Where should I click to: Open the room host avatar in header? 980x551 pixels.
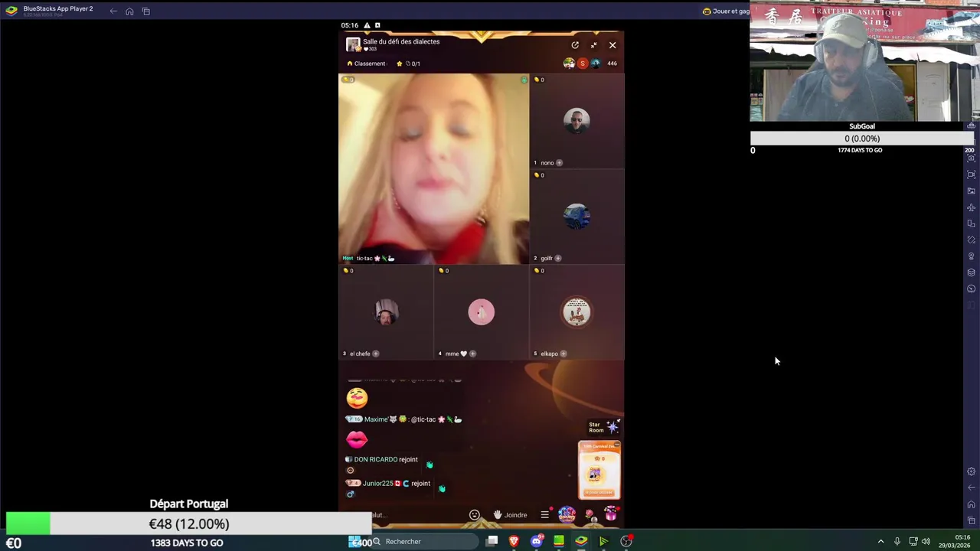pos(353,44)
